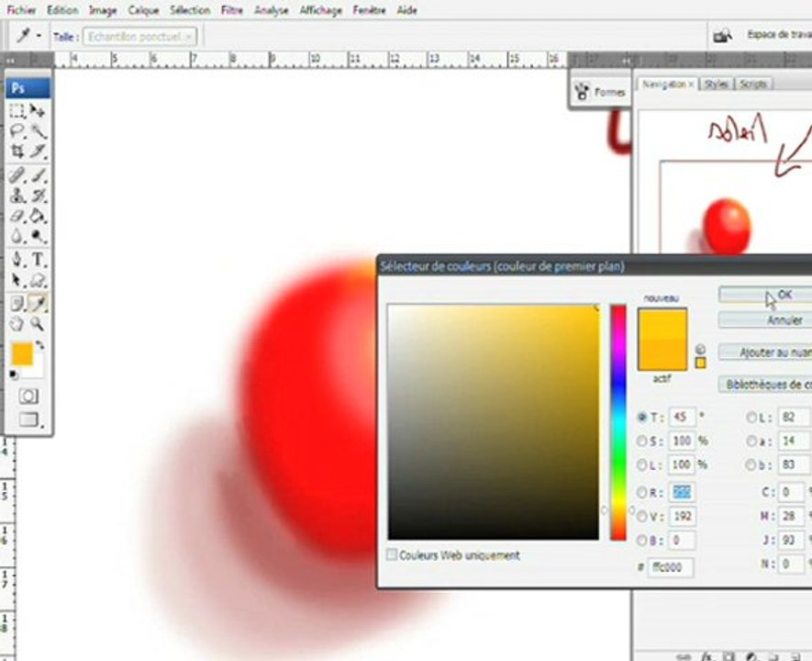Select the Lab L radio button

751,417
